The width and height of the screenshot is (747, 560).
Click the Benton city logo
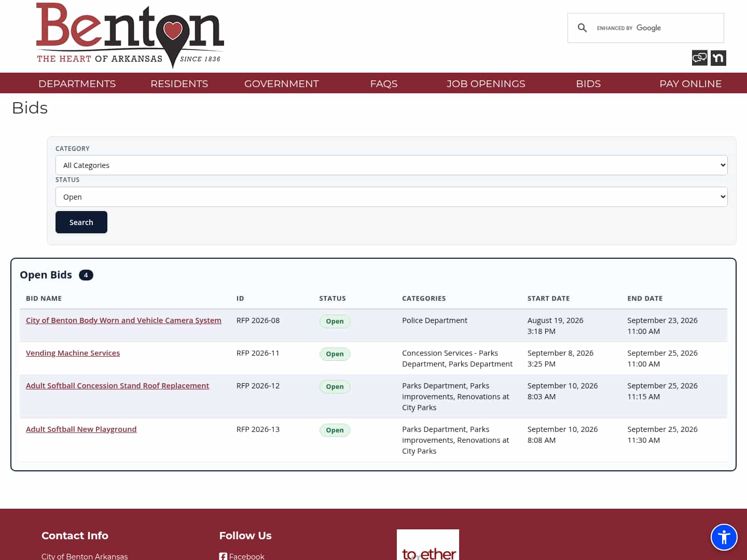point(130,35)
